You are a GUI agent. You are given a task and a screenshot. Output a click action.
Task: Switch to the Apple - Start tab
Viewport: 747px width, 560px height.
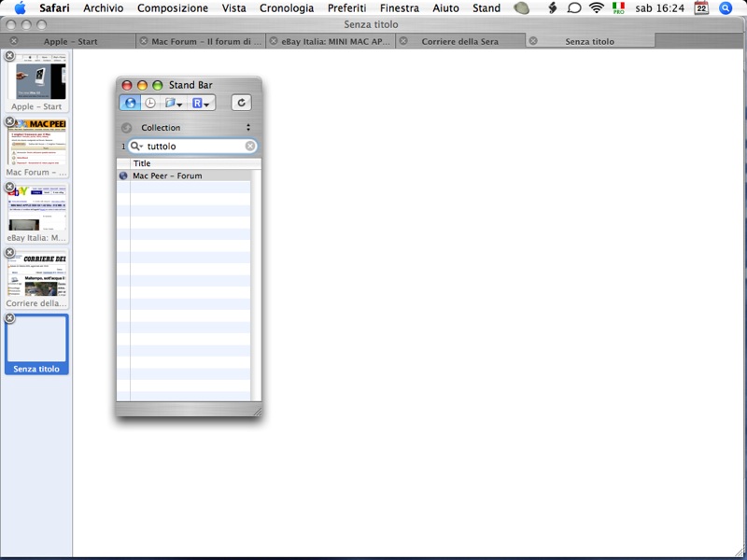point(71,41)
